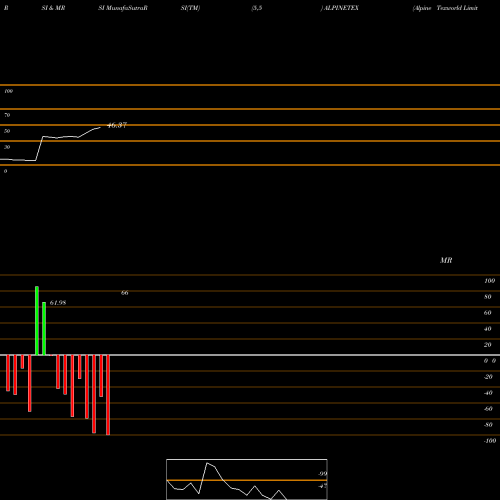Click the orange 70 level line label
The width and height of the screenshot is (500, 500).
click(7, 115)
